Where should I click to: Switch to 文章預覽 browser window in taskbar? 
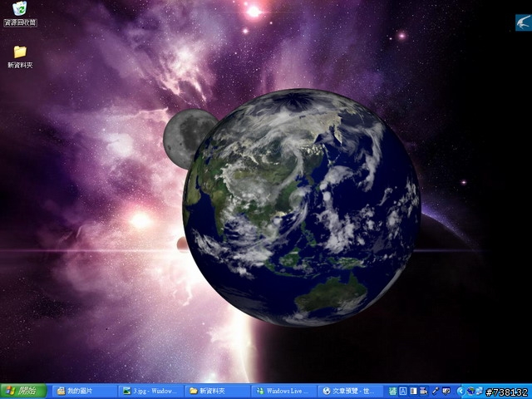pos(350,391)
